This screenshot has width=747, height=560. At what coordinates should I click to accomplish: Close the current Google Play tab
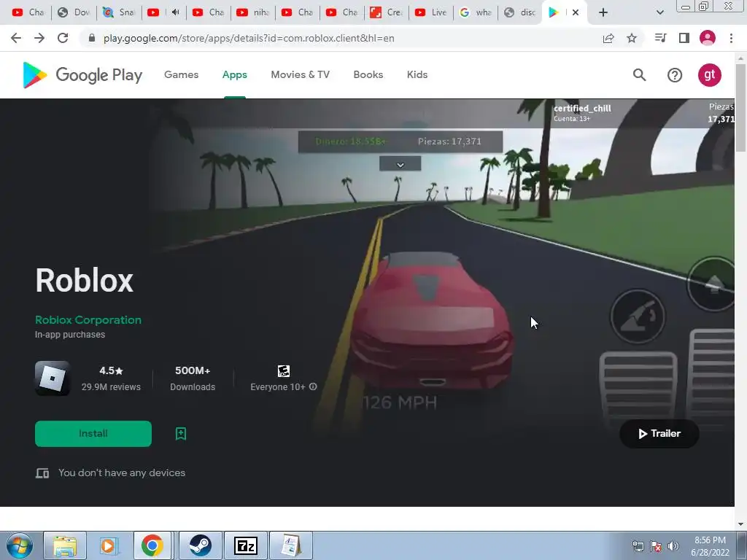(x=576, y=12)
